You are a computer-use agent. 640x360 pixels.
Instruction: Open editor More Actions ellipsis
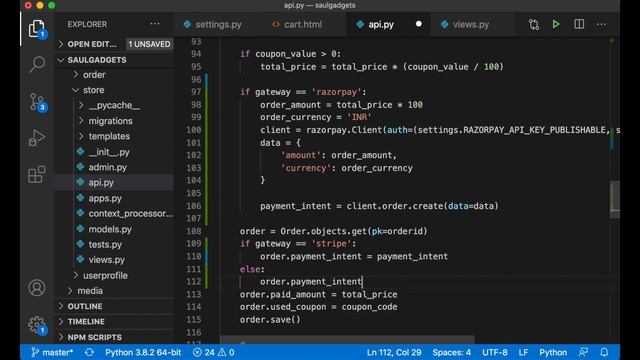coord(601,24)
